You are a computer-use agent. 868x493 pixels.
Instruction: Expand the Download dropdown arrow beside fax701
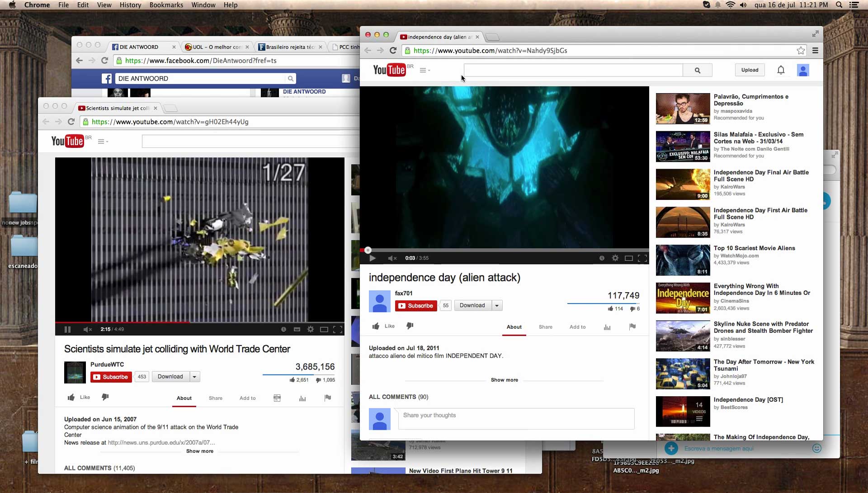point(496,306)
